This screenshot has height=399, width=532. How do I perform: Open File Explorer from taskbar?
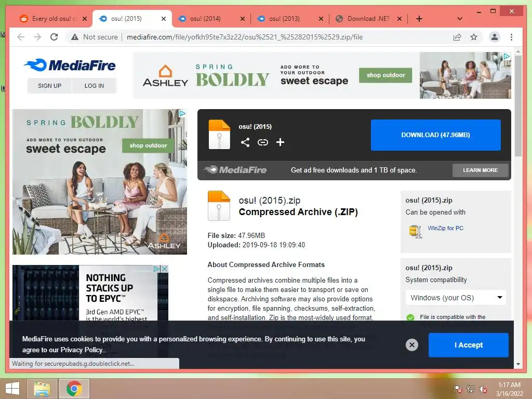[42, 389]
